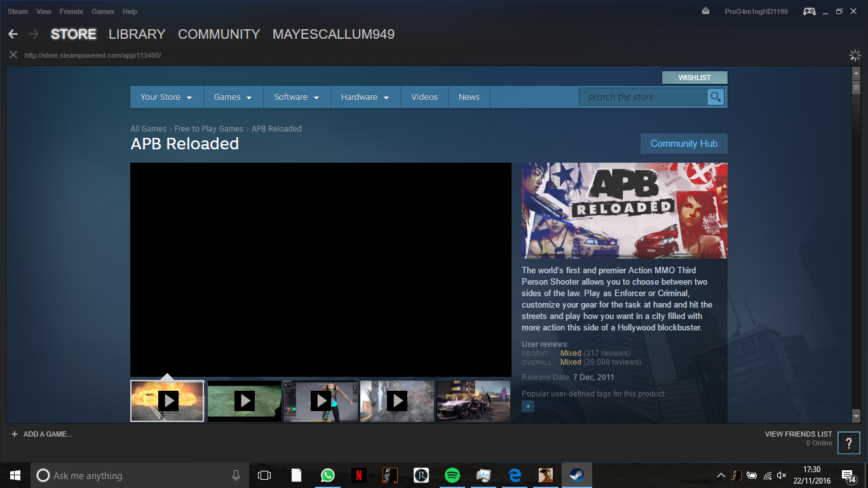The image size is (868, 488).
Task: Expand the Games store dropdown
Action: pyautogui.click(x=233, y=97)
